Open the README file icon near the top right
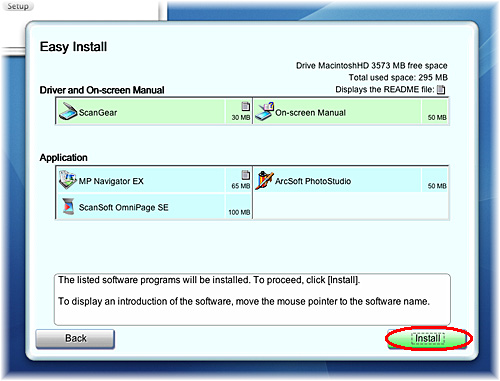The height and width of the screenshot is (381, 500). tap(441, 90)
